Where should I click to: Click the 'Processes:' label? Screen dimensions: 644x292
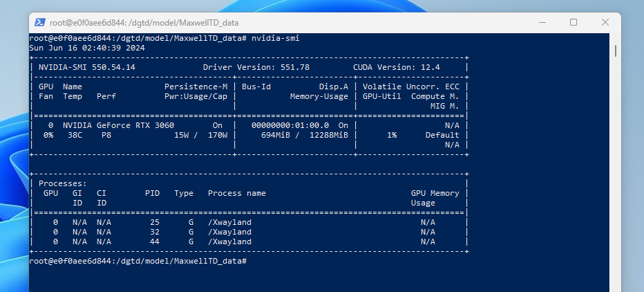tap(63, 184)
